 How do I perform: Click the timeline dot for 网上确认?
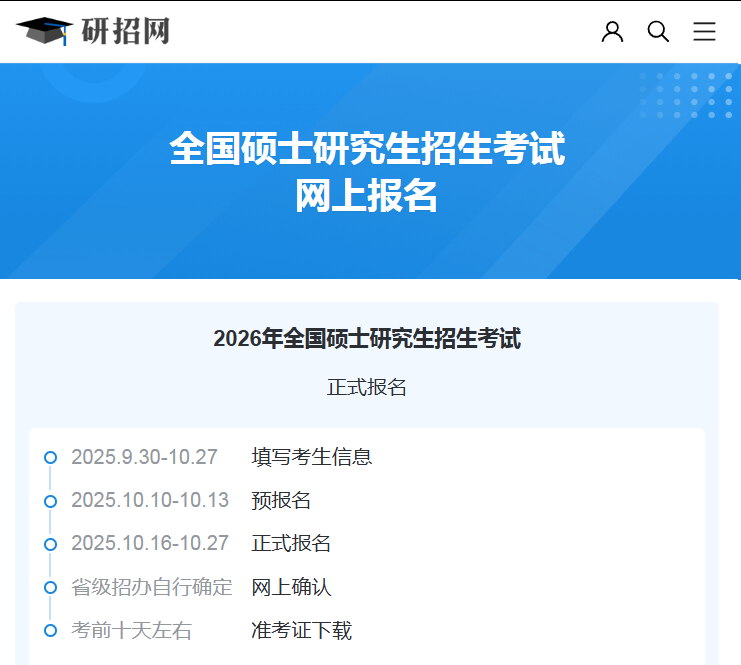50,588
